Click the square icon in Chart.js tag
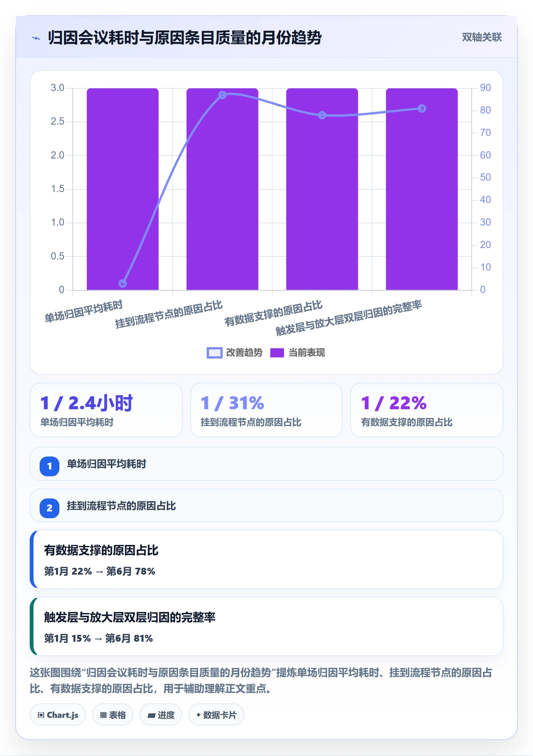 coord(41,715)
